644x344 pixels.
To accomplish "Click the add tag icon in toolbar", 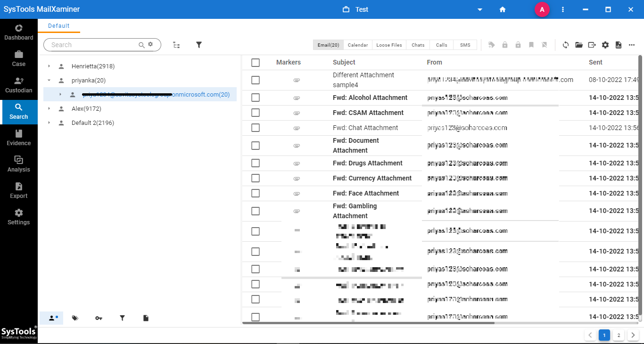I will pyautogui.click(x=492, y=45).
